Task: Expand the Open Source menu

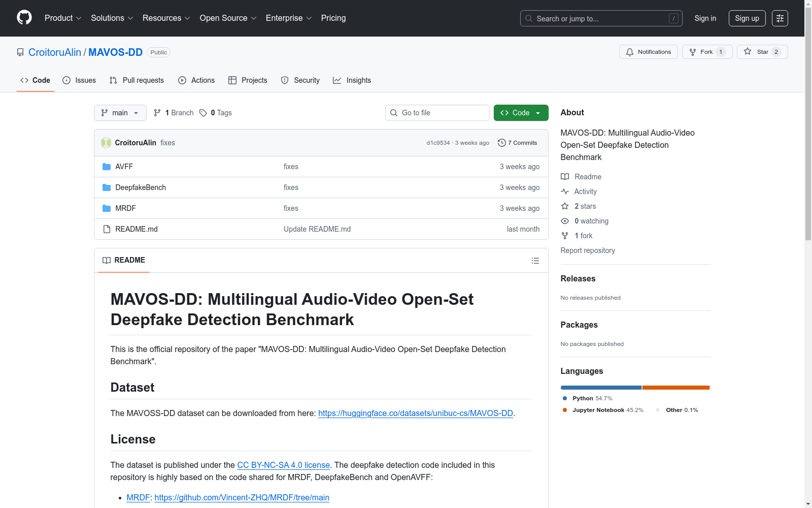Action: (x=228, y=18)
